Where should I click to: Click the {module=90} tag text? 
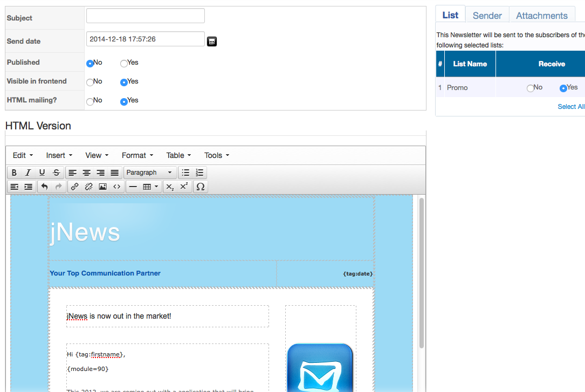(x=88, y=369)
